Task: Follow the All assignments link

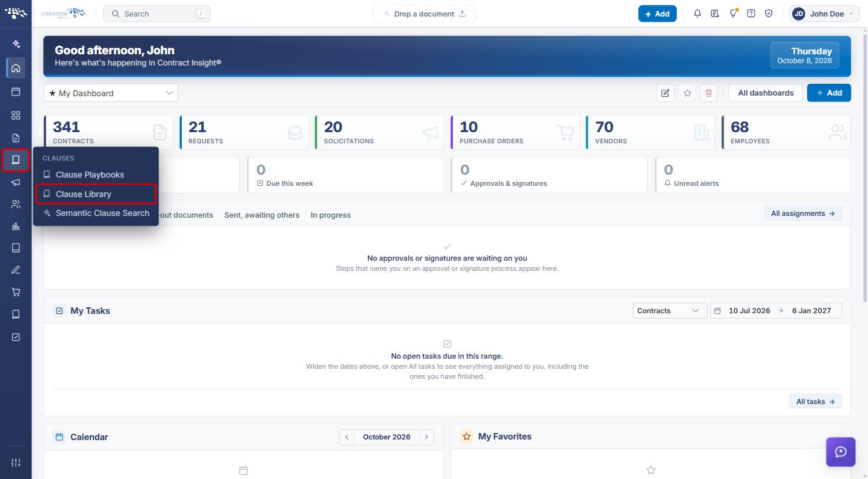Action: (x=803, y=214)
